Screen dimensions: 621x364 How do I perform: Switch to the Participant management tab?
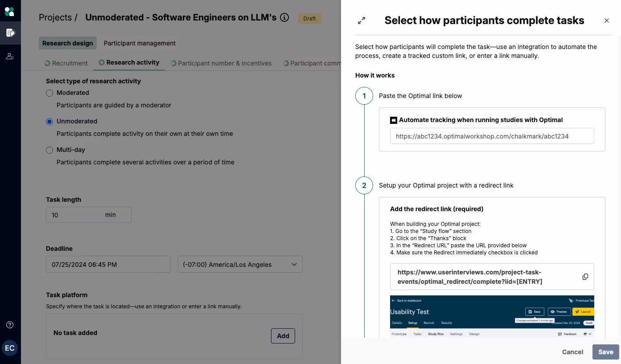pyautogui.click(x=140, y=43)
